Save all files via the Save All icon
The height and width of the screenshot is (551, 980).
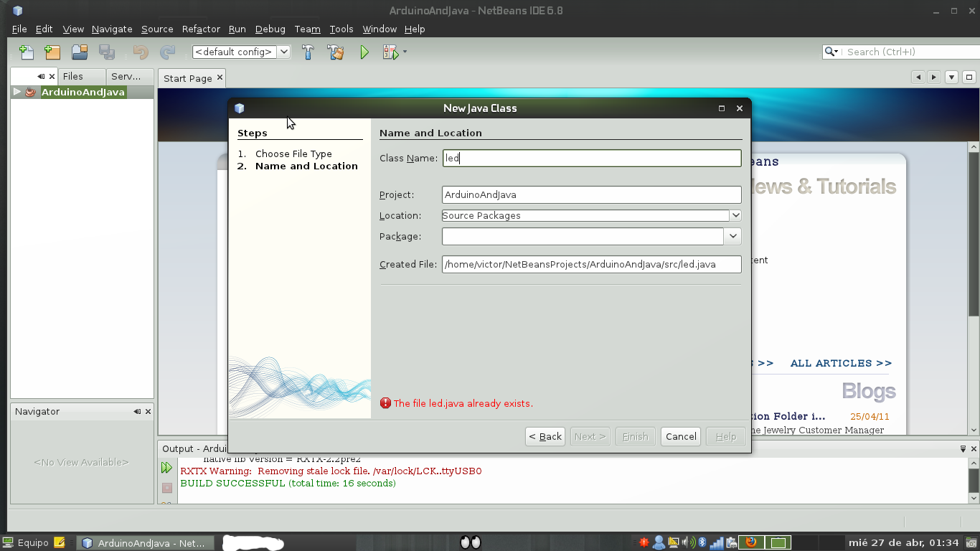107,52
